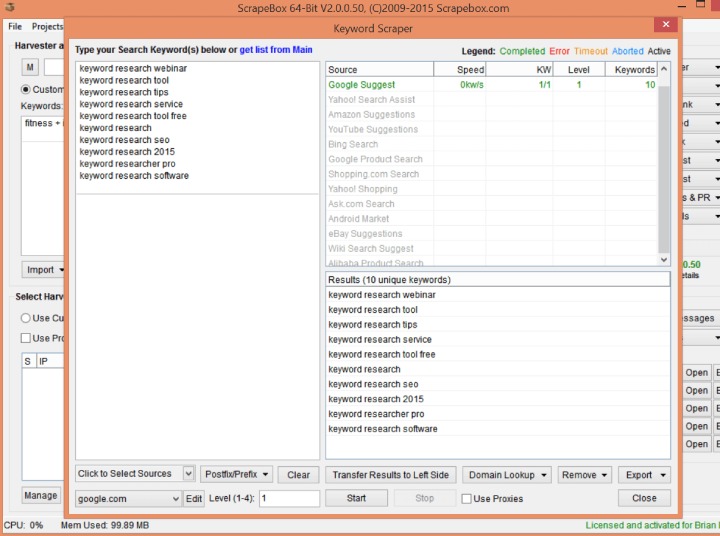Expand the Domain Lookup options arrow
Screen dimensions: 720x536
click(544, 475)
